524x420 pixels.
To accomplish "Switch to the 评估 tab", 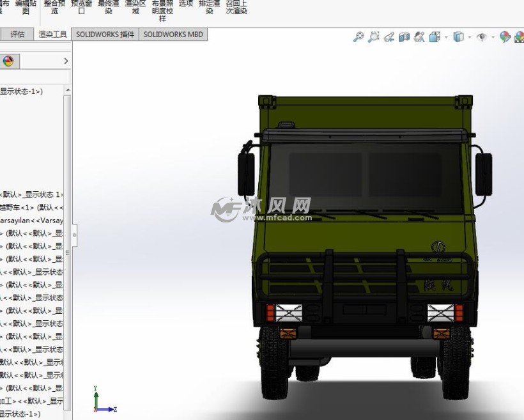I will pyautogui.click(x=17, y=35).
